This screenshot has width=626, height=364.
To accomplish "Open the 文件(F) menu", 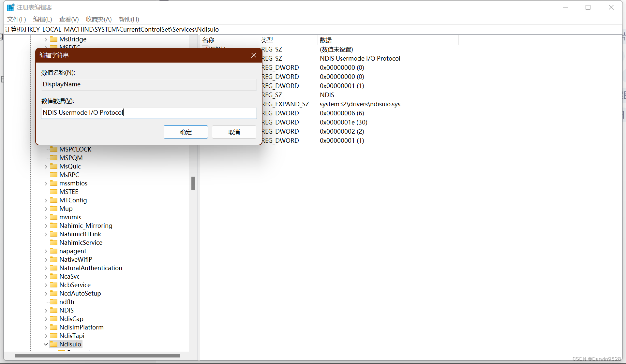I will click(16, 19).
